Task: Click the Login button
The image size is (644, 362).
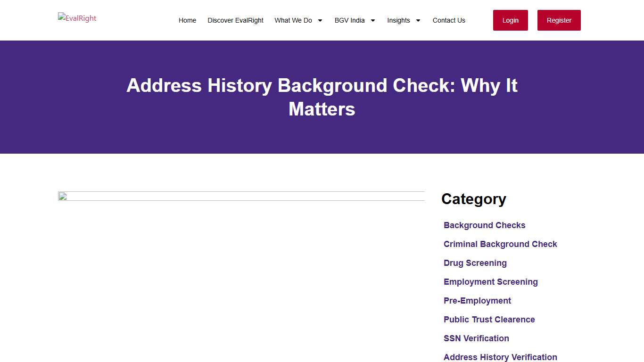Action: [510, 20]
